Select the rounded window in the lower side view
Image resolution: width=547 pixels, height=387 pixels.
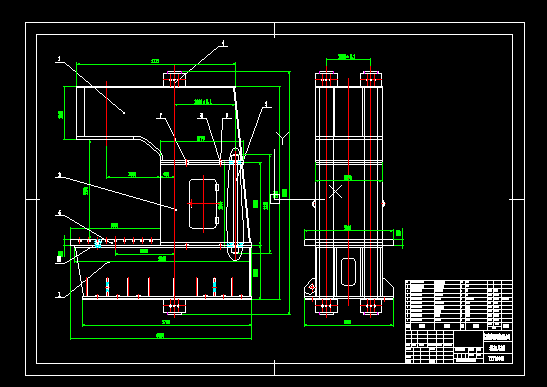[x=348, y=272]
